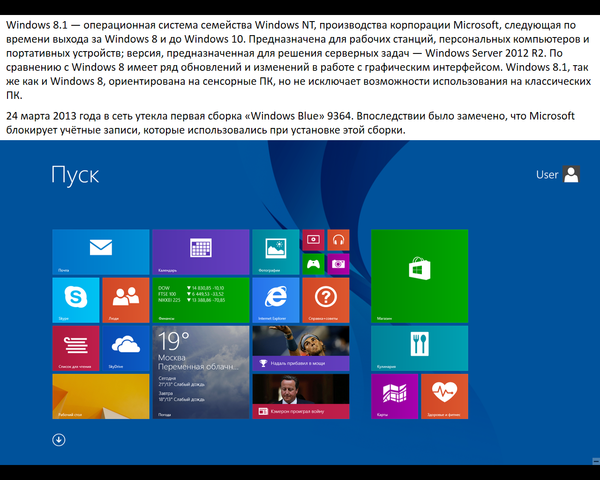Open the Video small tile

314,240
